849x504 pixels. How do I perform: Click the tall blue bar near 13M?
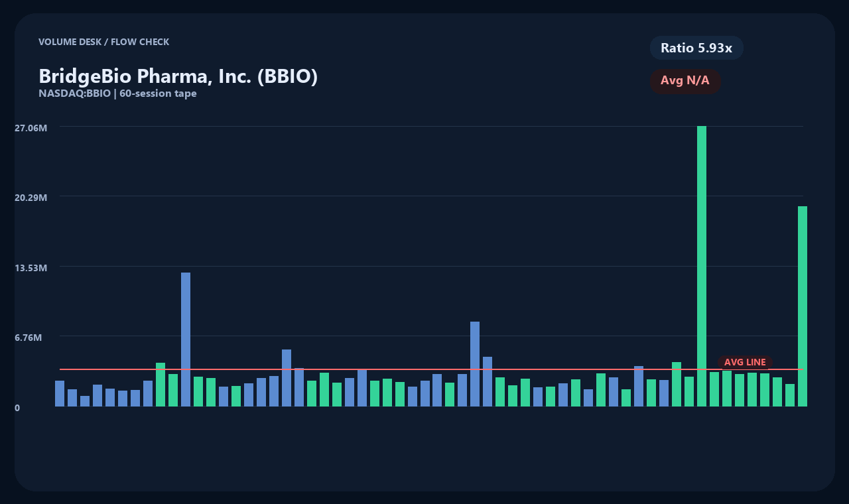186,340
